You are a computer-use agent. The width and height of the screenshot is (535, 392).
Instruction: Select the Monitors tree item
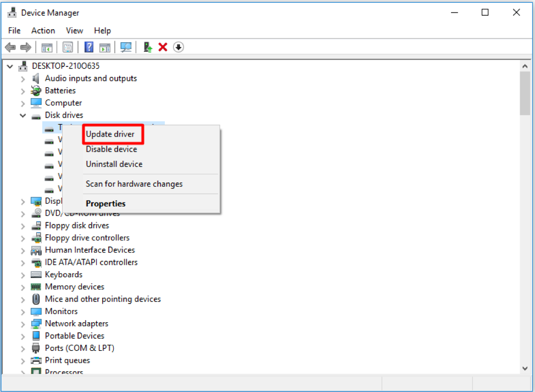[62, 311]
